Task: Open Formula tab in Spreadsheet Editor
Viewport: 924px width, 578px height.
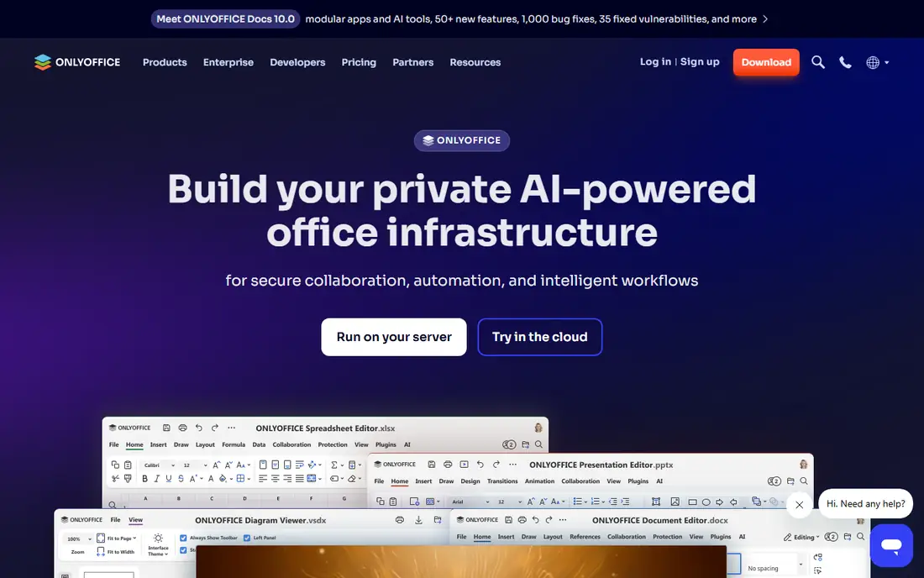Action: point(234,445)
